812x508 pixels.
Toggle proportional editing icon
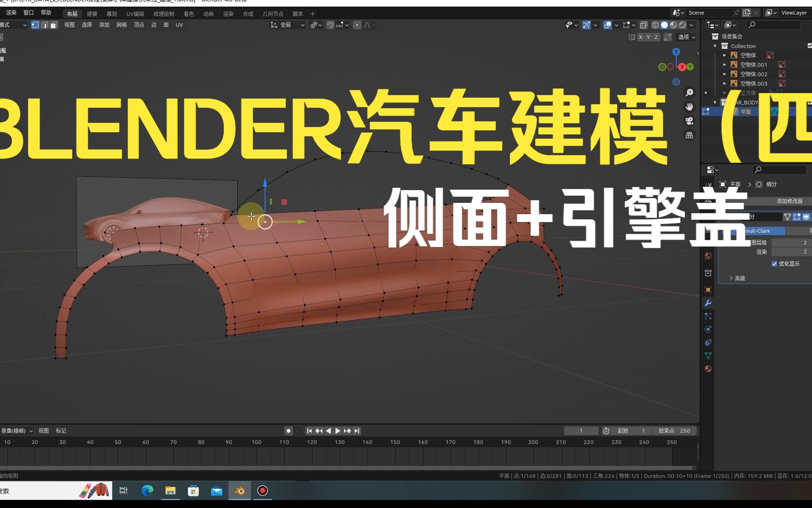357,25
